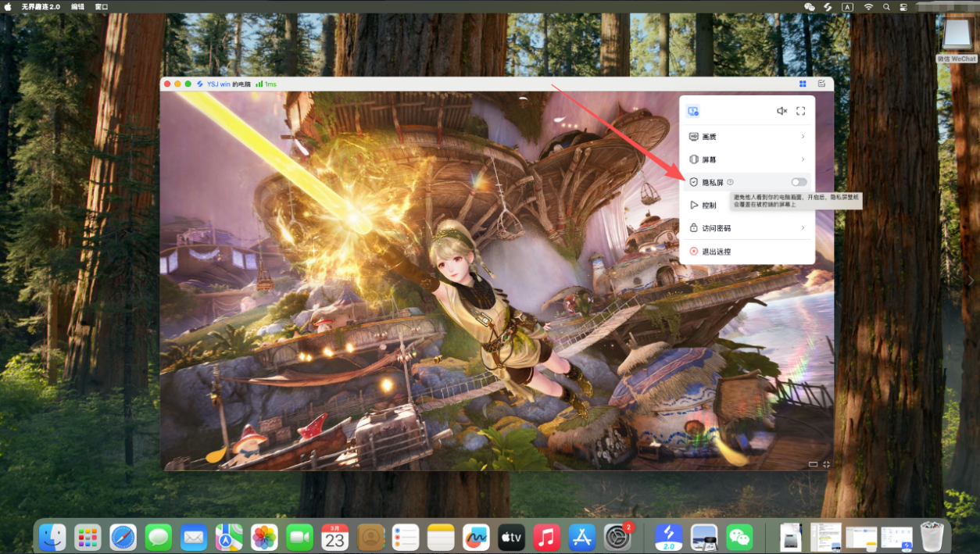Open the 控制 control option
This screenshot has width=980, height=554.
[x=707, y=206]
